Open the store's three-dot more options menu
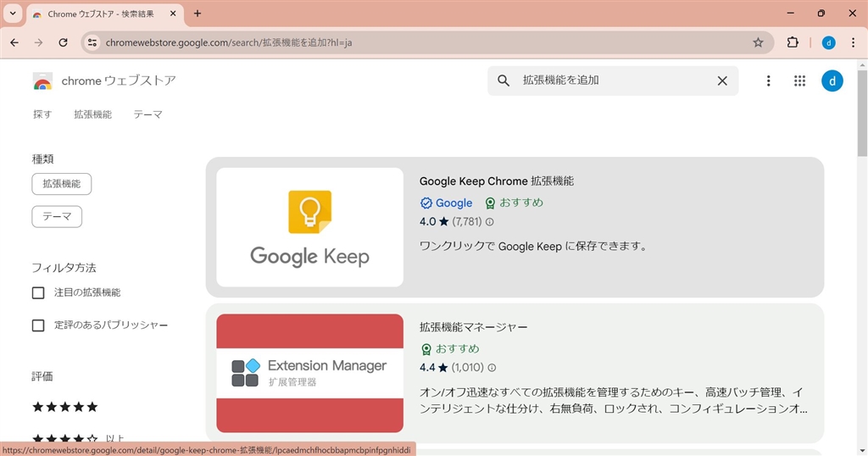 point(768,81)
